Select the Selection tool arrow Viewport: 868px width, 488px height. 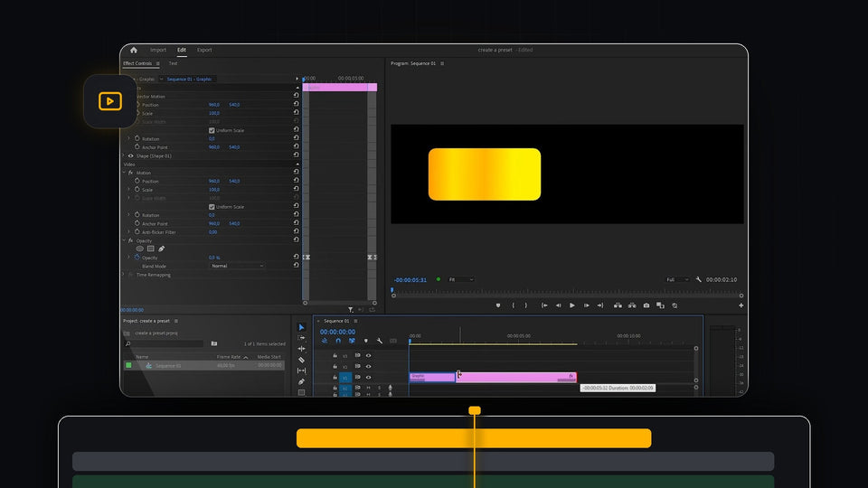pos(301,327)
